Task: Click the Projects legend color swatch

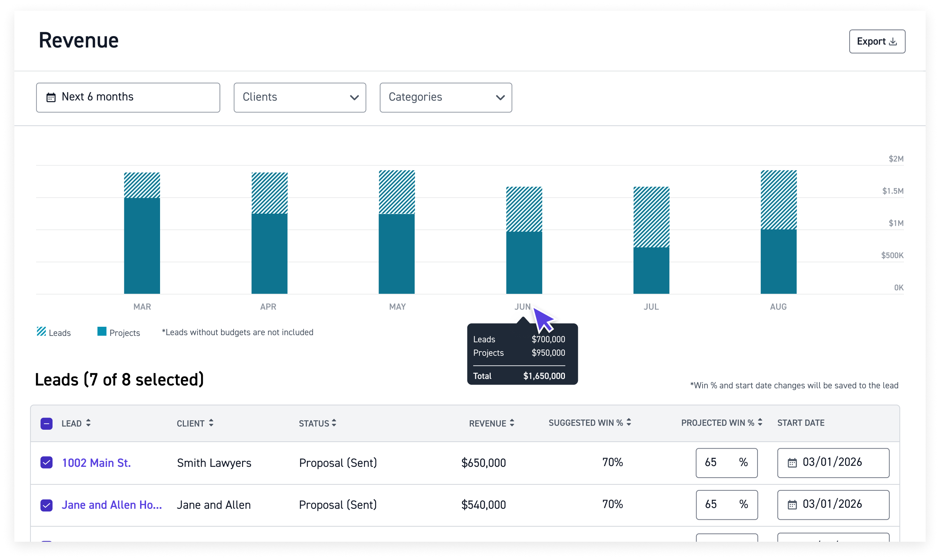Action: pos(102,332)
